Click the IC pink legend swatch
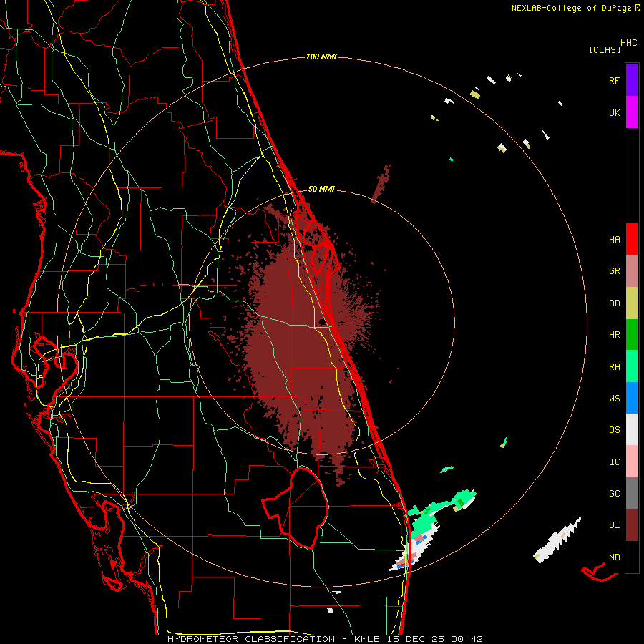The height and width of the screenshot is (644, 644). [x=632, y=462]
